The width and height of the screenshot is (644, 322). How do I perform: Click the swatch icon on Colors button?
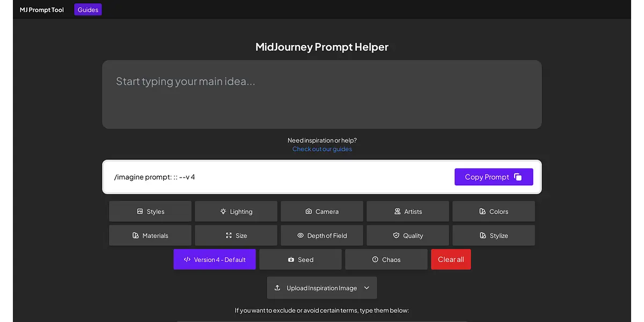point(482,211)
